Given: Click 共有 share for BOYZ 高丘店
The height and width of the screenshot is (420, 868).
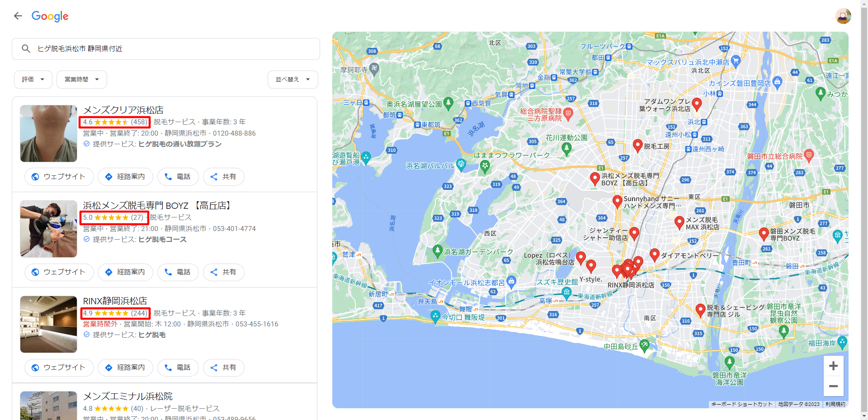Looking at the screenshot, I should [x=223, y=272].
